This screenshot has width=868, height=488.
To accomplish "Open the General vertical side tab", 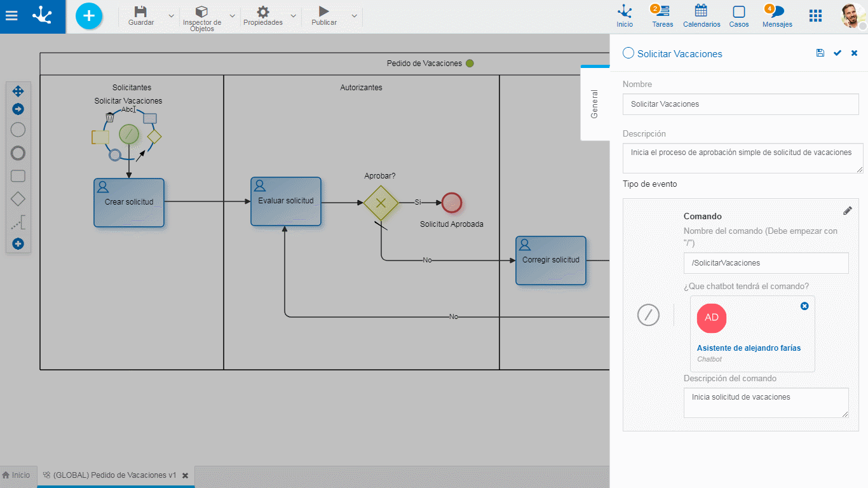I will [595, 104].
